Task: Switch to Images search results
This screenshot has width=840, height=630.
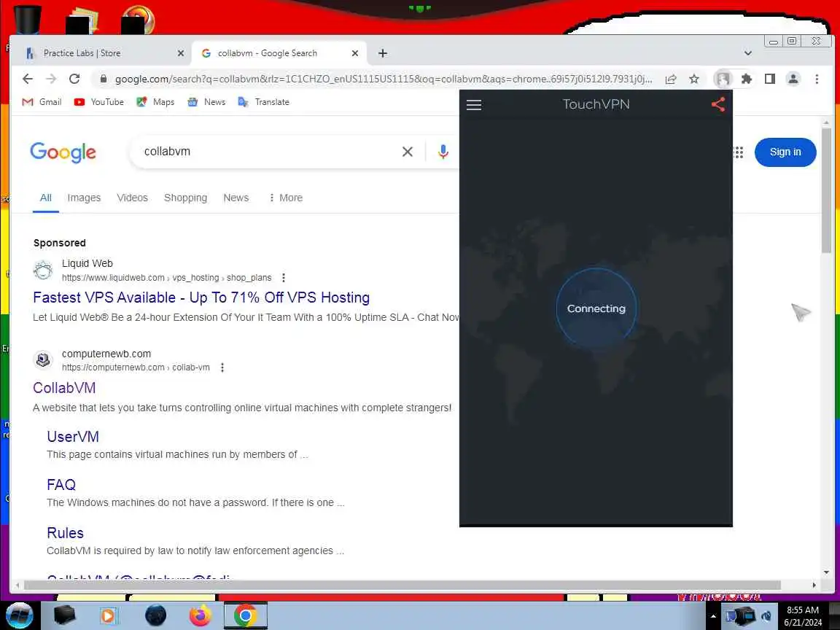Action: (84, 198)
